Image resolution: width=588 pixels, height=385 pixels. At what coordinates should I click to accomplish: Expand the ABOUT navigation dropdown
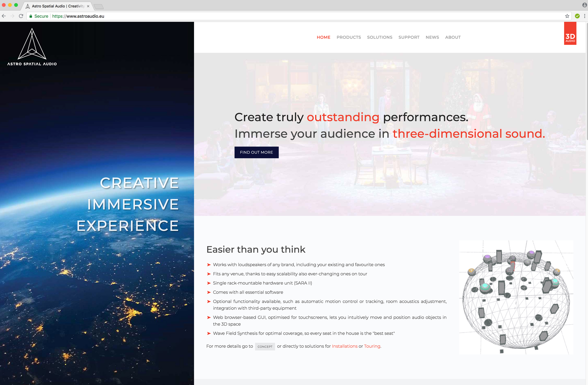pyautogui.click(x=453, y=37)
